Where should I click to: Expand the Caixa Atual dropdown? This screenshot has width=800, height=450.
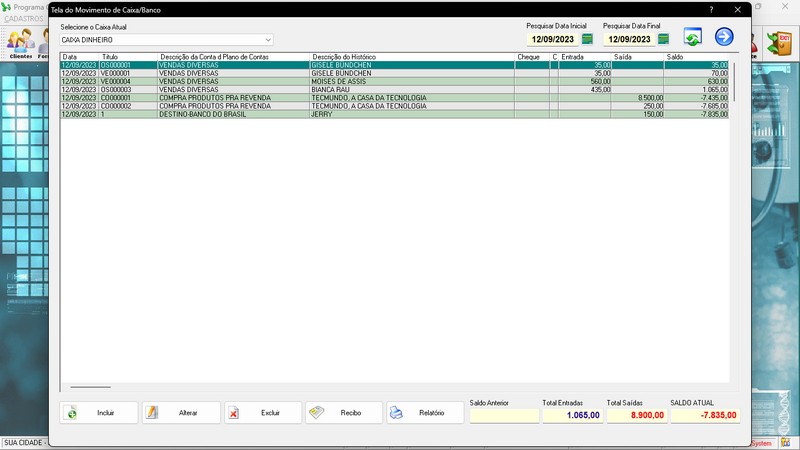click(267, 40)
